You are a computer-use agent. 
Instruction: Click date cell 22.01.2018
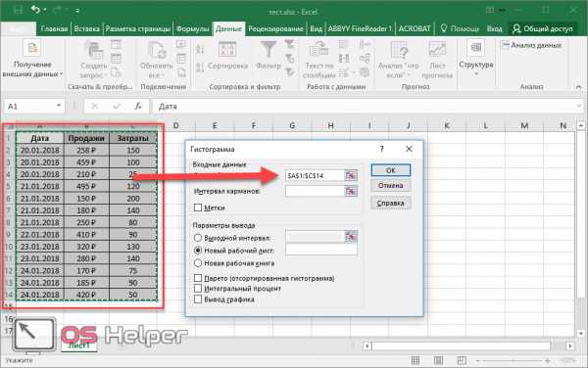click(40, 235)
